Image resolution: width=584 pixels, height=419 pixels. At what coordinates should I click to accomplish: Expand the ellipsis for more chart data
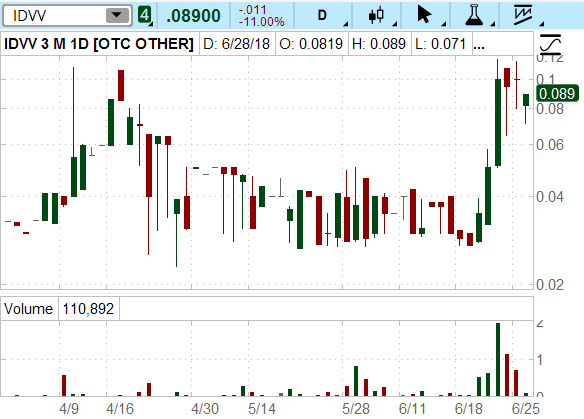(479, 47)
